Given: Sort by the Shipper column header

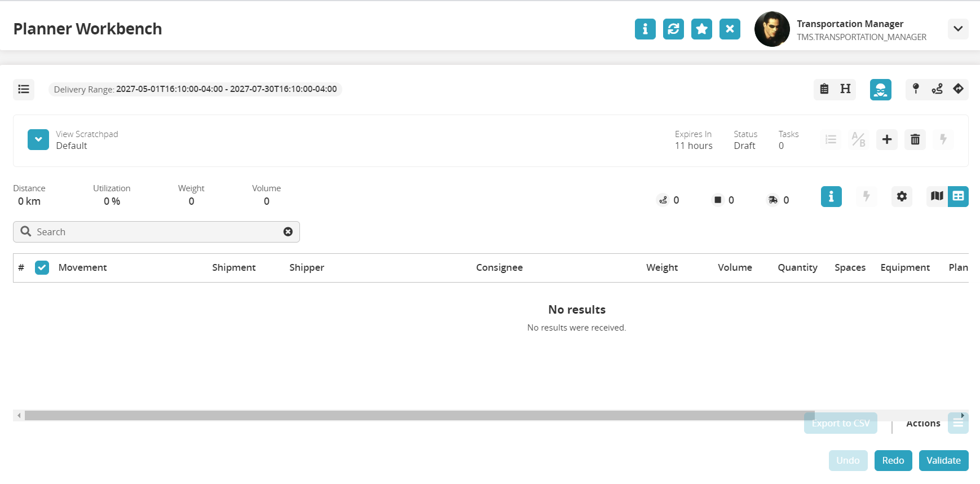Looking at the screenshot, I should coord(307,267).
